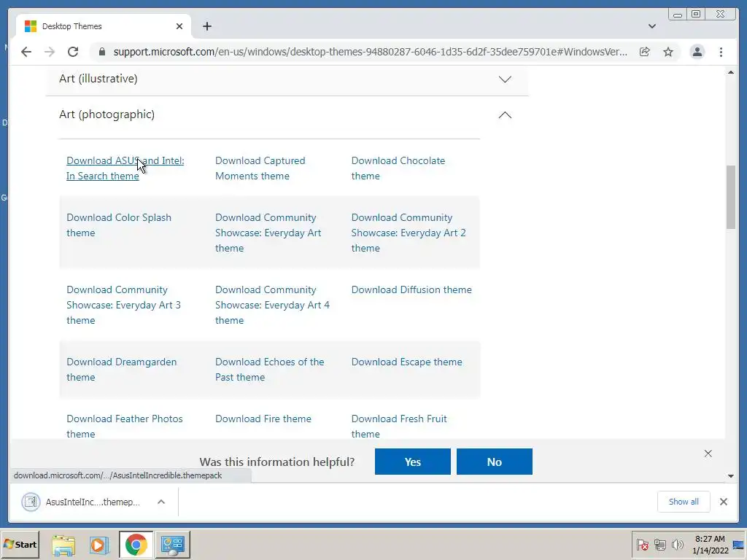Screen dimensions: 747x560
Task: Click Community Showcase: Everyday Art 3 link
Action: pyautogui.click(x=123, y=305)
